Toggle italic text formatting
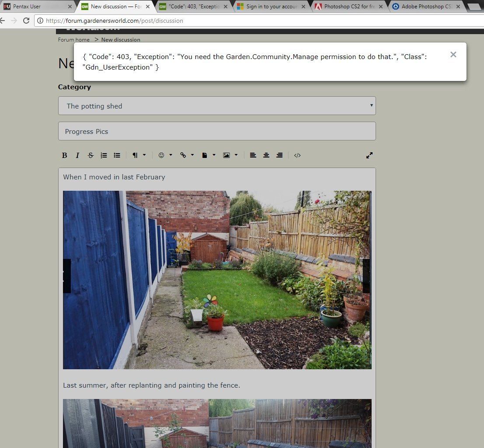This screenshot has height=448, width=484. pos(77,155)
